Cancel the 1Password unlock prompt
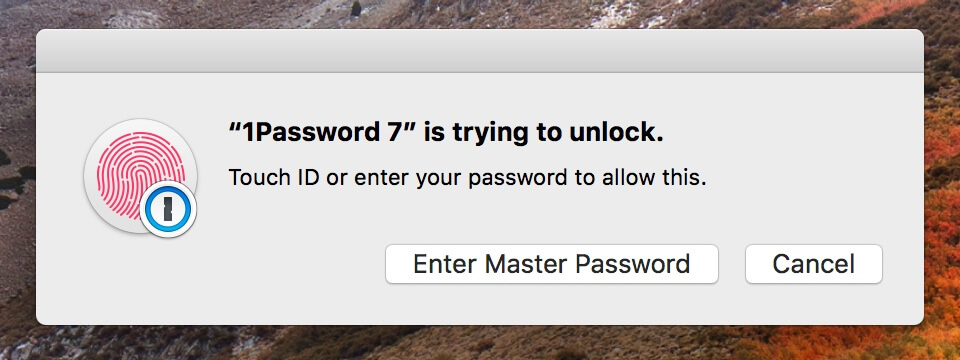Viewport: 960px width, 360px height. [x=814, y=264]
